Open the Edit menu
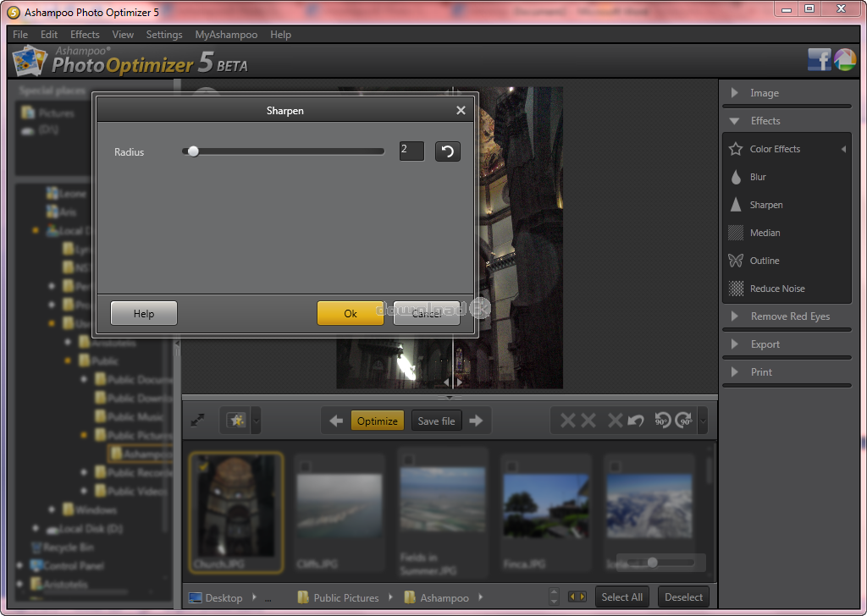Image resolution: width=867 pixels, height=616 pixels. click(x=48, y=34)
